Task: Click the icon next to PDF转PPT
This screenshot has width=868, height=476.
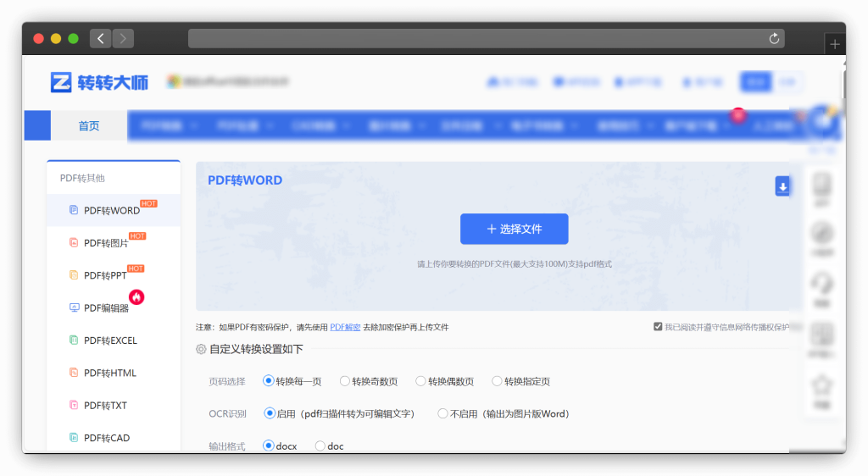Action: click(x=74, y=275)
